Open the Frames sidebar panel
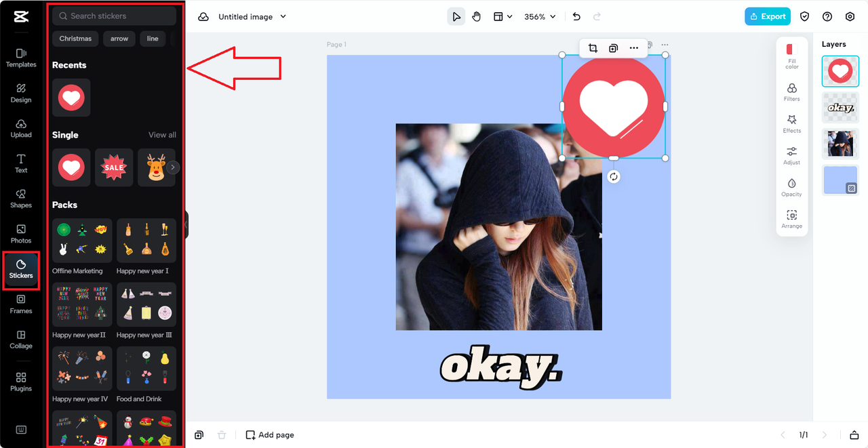 21,304
